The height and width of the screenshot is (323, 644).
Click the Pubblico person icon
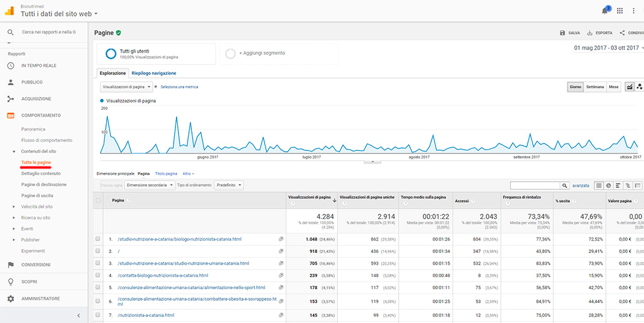click(x=10, y=82)
